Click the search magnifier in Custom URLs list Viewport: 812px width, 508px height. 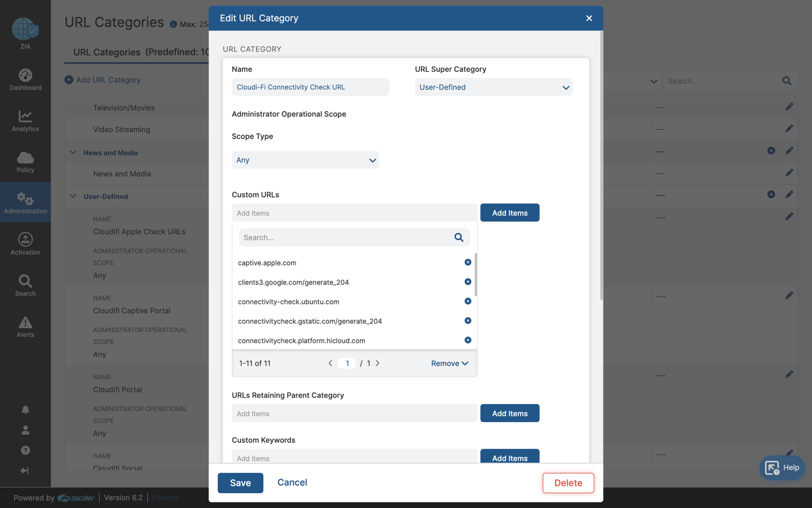458,237
